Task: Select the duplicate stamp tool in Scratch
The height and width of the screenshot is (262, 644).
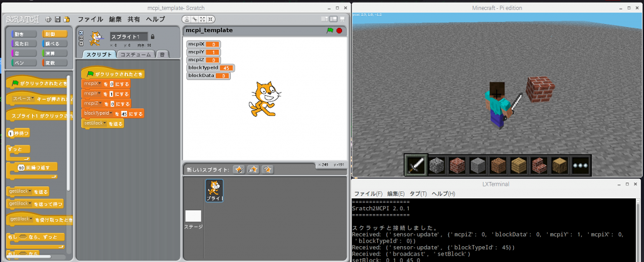Action: coord(187,19)
